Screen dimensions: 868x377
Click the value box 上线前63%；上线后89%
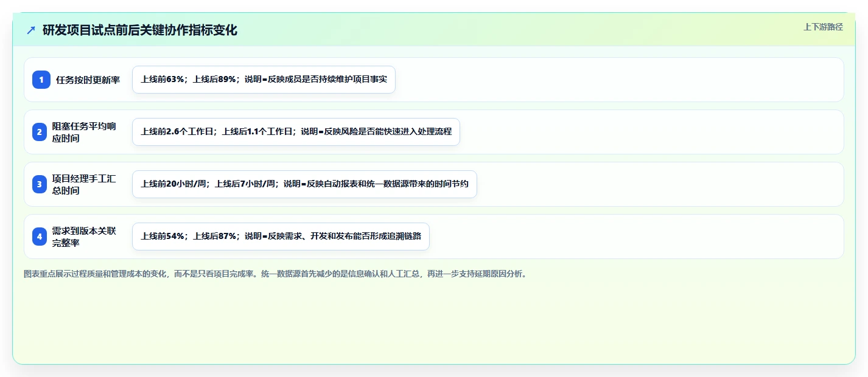[264, 80]
